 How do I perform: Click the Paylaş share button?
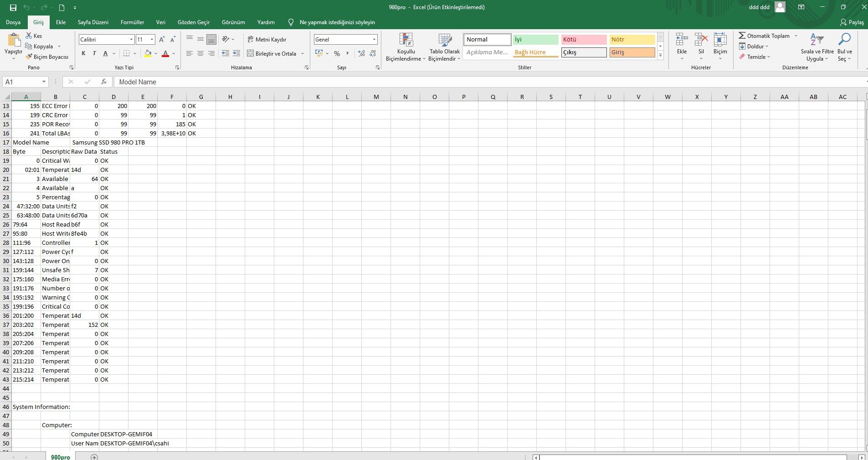click(852, 22)
